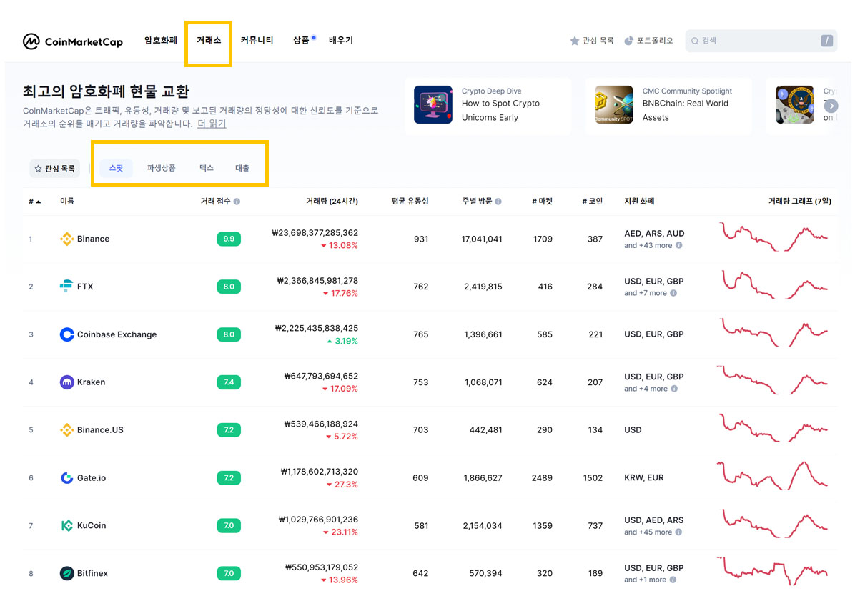Click Gate.io supported currencies KRW, EUR
The width and height of the screenshot is (860, 616).
point(644,478)
